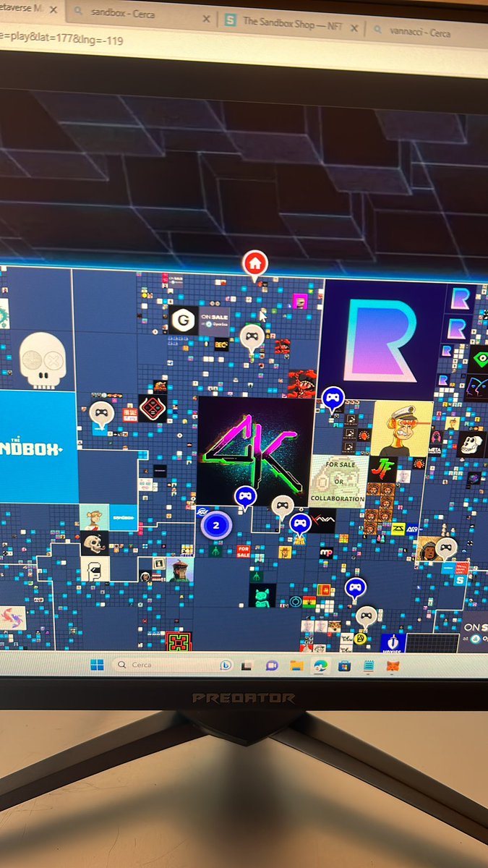Image resolution: width=488 pixels, height=868 pixels.
Task: Open the 4K neon logo estate
Action: click(254, 450)
